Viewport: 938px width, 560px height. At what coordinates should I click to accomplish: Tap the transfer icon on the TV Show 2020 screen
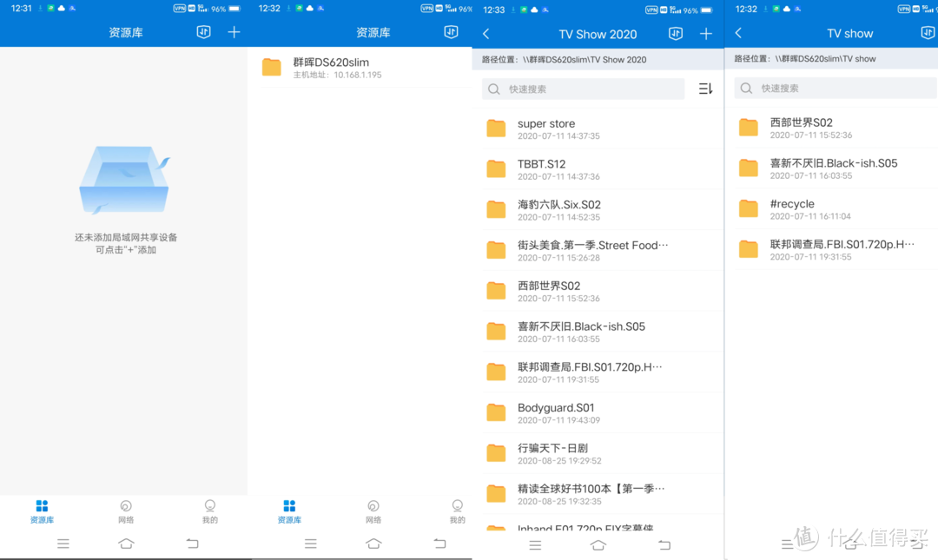tap(675, 34)
